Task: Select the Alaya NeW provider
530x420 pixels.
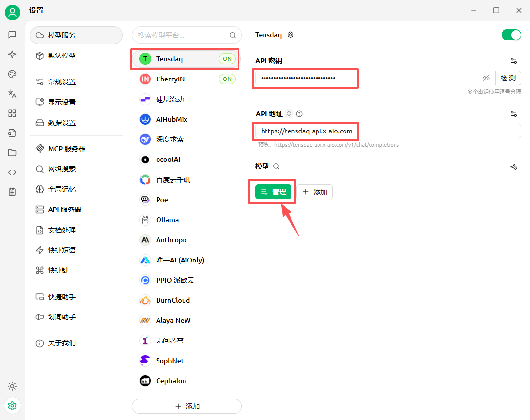Action: pos(187,320)
